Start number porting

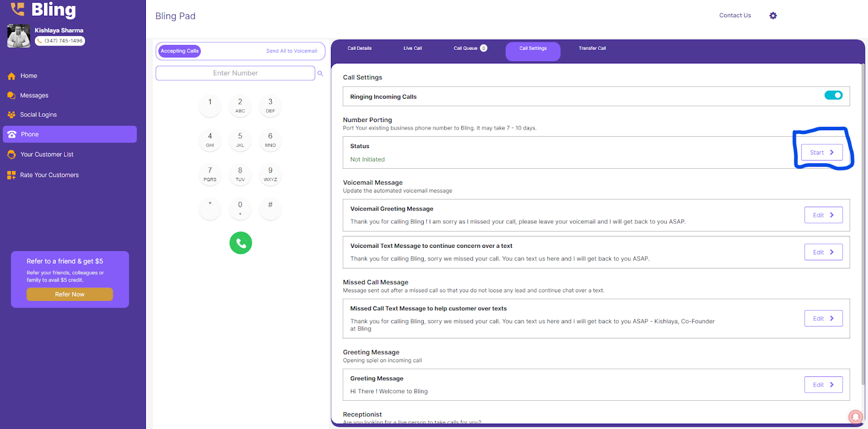821,152
